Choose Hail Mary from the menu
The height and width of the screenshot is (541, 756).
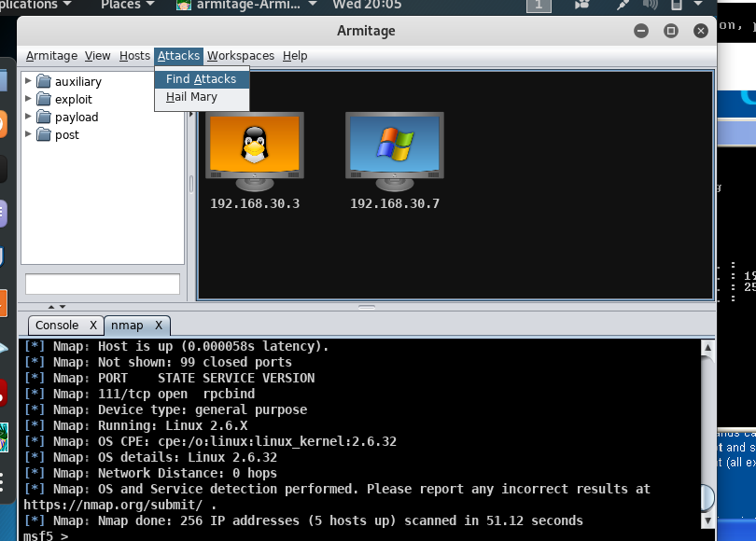point(202,97)
